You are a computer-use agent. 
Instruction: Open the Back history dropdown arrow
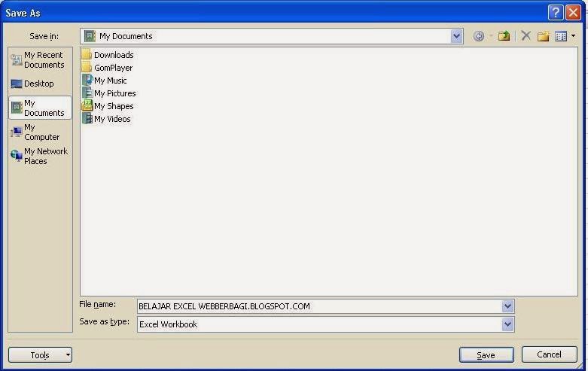click(490, 36)
